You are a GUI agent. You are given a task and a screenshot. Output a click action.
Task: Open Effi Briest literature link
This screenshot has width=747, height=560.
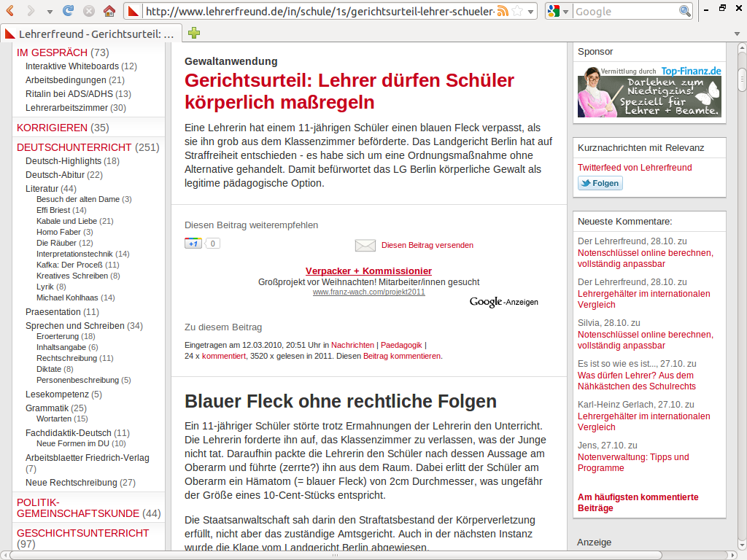pos(53,210)
